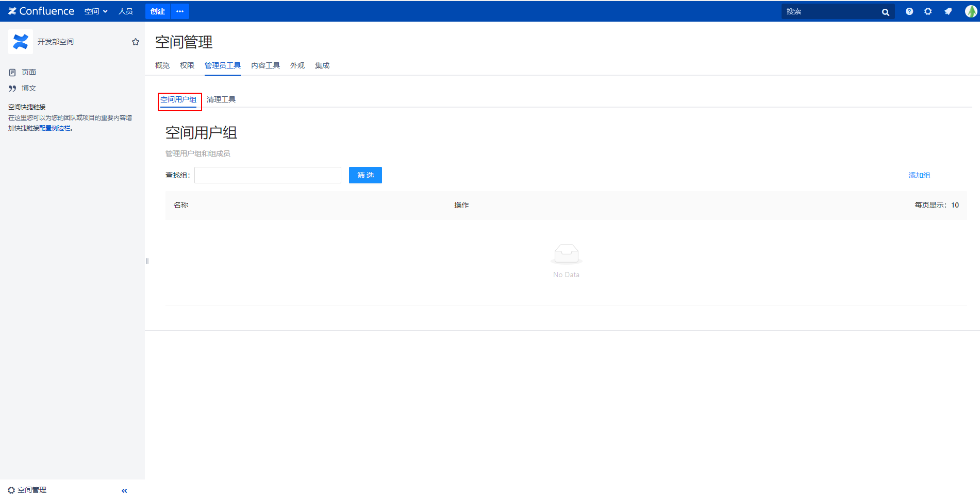Screen dimensions: 980x497
Task: Open the user profile avatar menu
Action: (970, 11)
